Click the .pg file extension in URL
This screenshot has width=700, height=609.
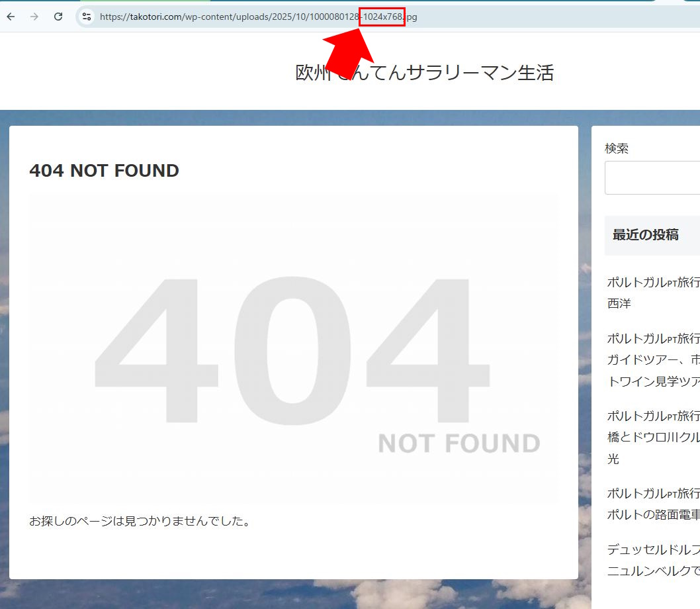[x=412, y=17]
